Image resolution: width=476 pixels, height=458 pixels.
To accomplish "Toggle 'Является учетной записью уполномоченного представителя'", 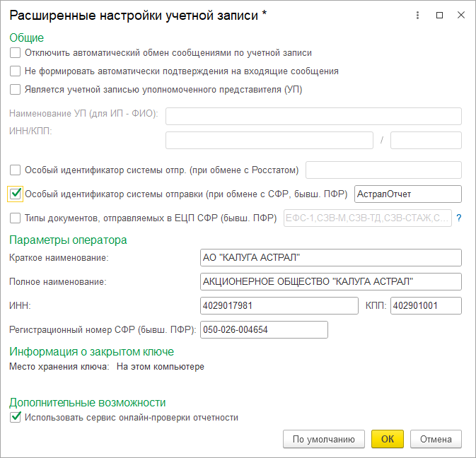I will (16, 90).
